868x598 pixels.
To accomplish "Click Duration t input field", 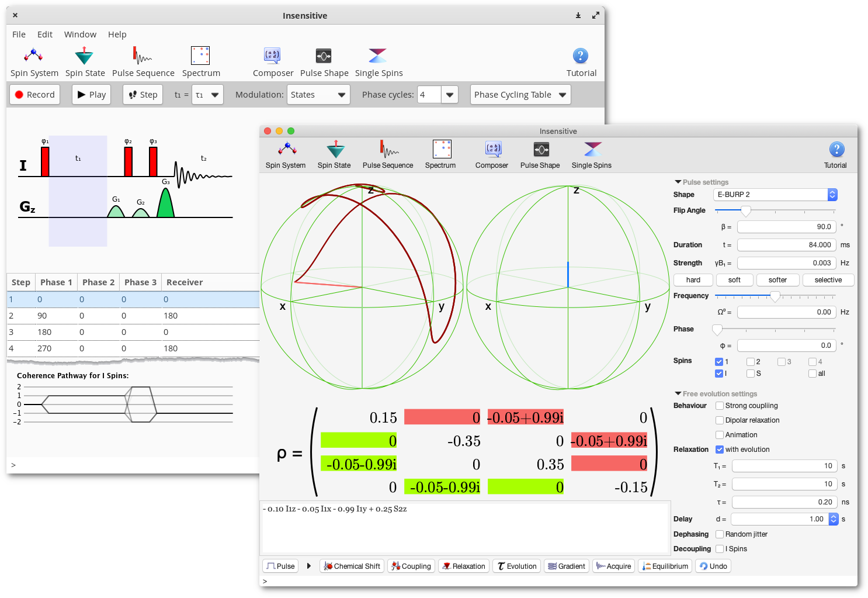I will [x=786, y=245].
